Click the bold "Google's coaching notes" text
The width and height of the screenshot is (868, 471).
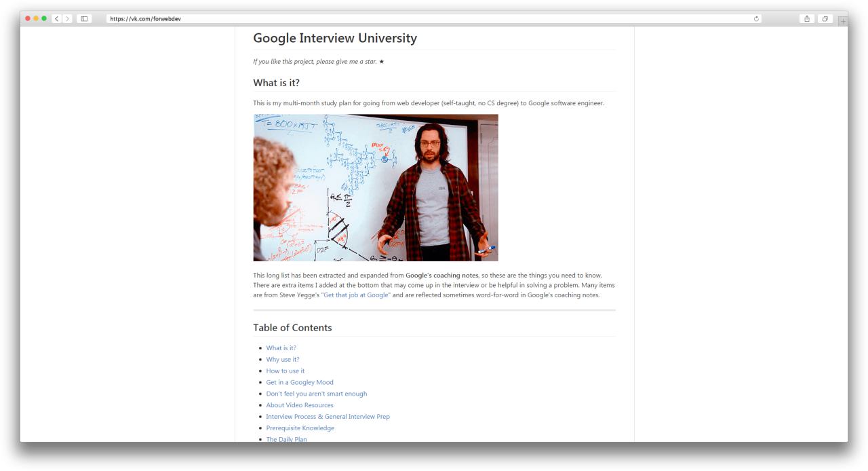tap(441, 276)
